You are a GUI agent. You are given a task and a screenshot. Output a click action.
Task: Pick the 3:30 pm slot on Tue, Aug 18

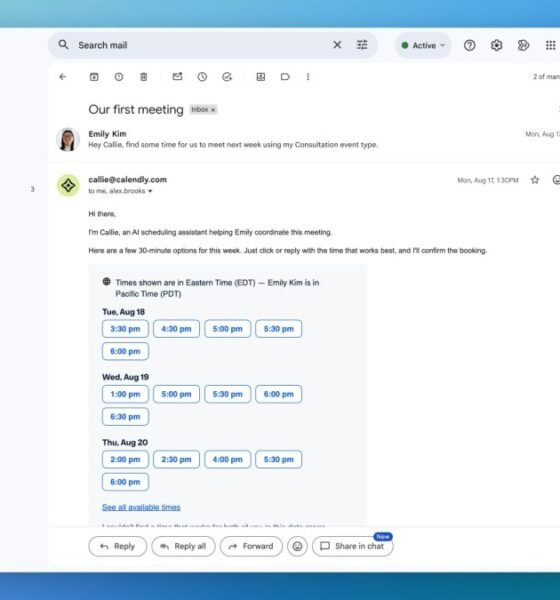pyautogui.click(x=125, y=329)
